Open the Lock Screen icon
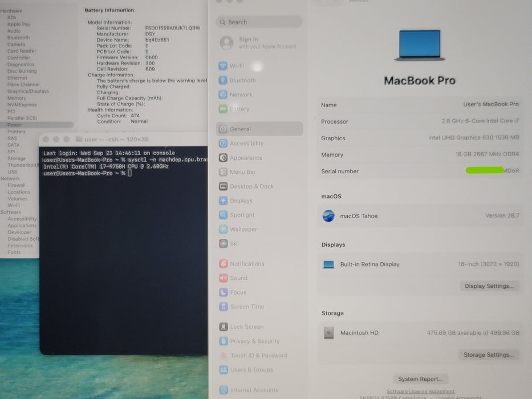The image size is (532, 399). tap(224, 327)
